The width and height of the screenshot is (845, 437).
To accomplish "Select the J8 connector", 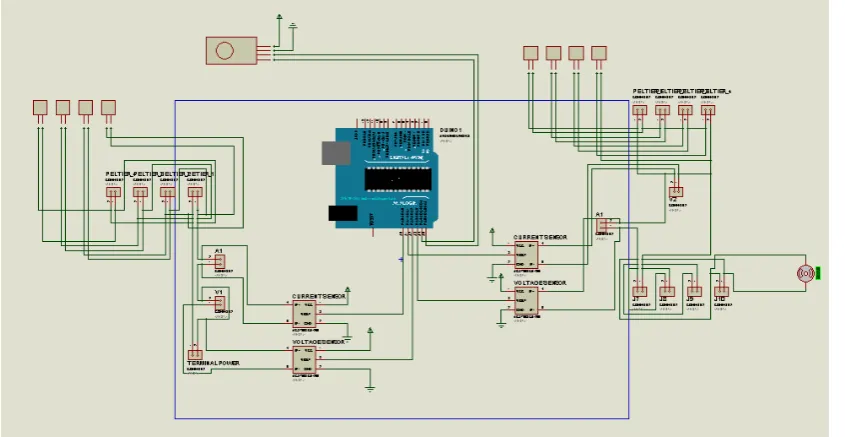I will (x=667, y=292).
